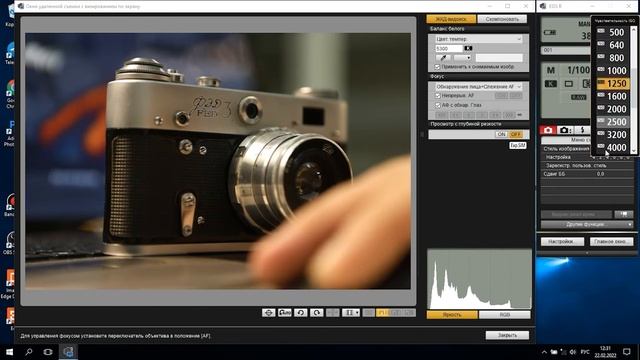Click the focus frame display icon
Viewport: 640px width, 360px height.
tap(269, 313)
